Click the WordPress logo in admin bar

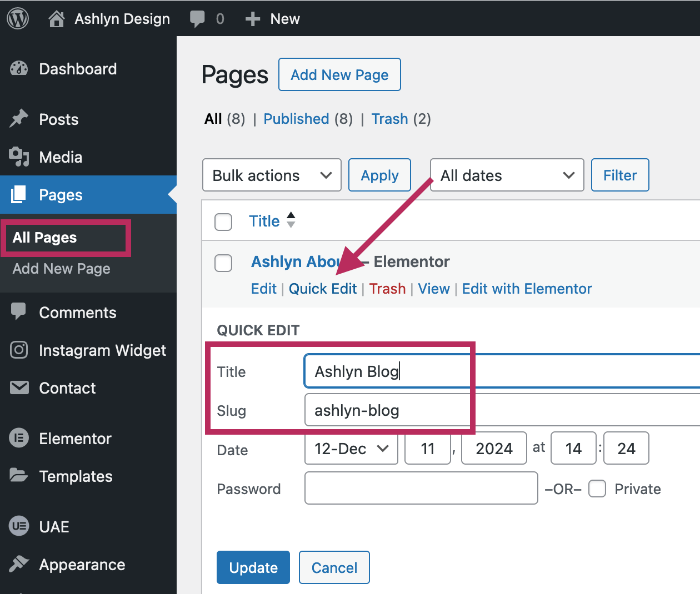pyautogui.click(x=17, y=18)
